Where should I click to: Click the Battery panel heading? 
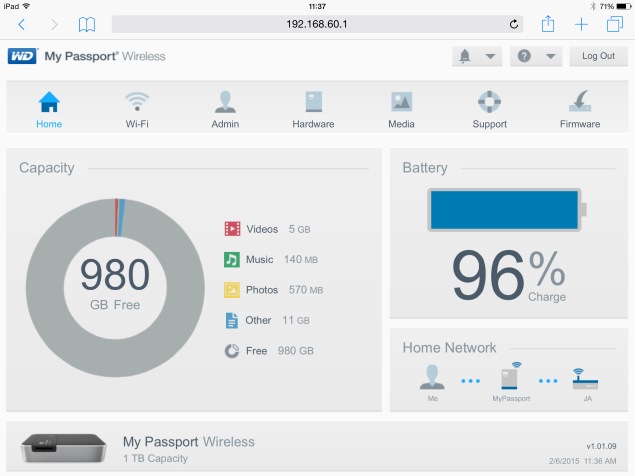coord(425,168)
